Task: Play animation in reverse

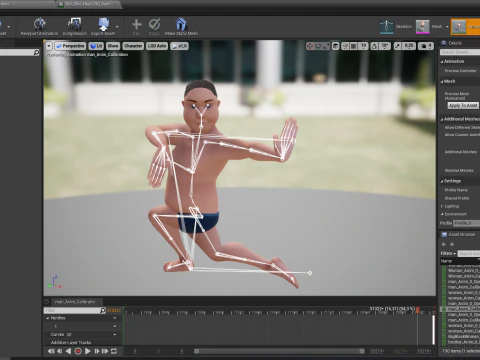Action: (x=68, y=351)
